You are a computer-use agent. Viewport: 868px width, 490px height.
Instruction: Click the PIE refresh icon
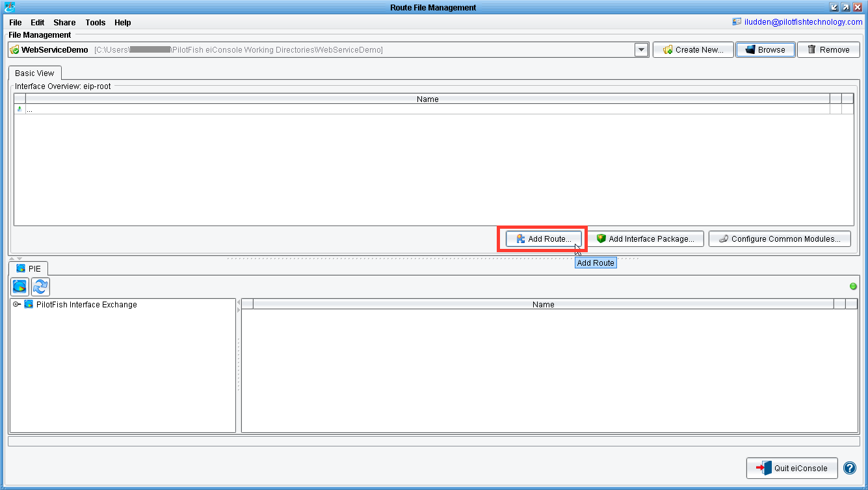click(x=41, y=287)
